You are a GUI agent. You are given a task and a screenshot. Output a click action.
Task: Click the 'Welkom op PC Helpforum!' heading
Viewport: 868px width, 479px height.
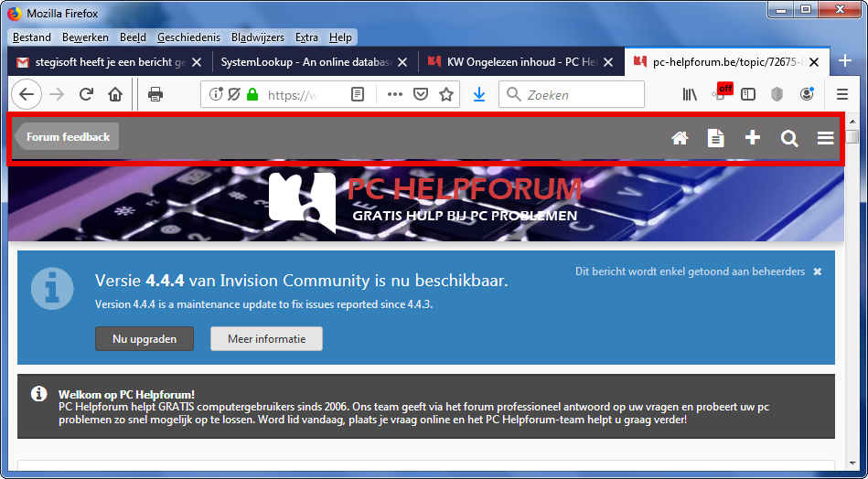click(x=126, y=394)
